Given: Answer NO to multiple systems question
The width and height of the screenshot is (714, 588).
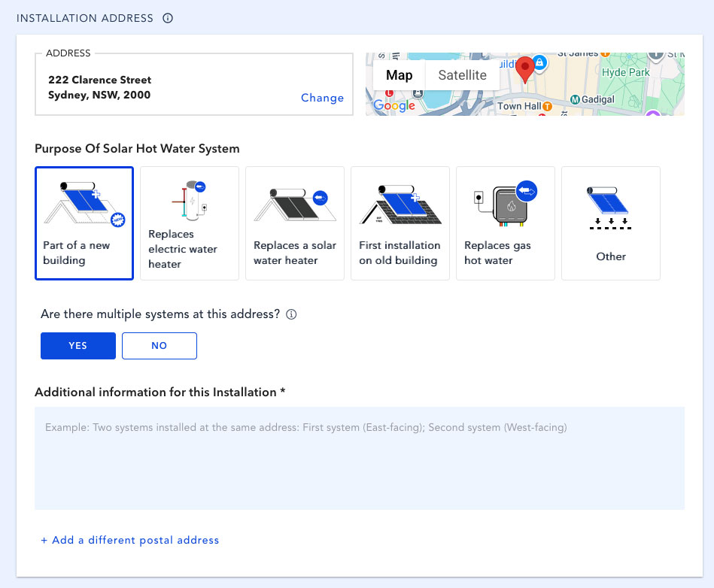Looking at the screenshot, I should tap(160, 346).
